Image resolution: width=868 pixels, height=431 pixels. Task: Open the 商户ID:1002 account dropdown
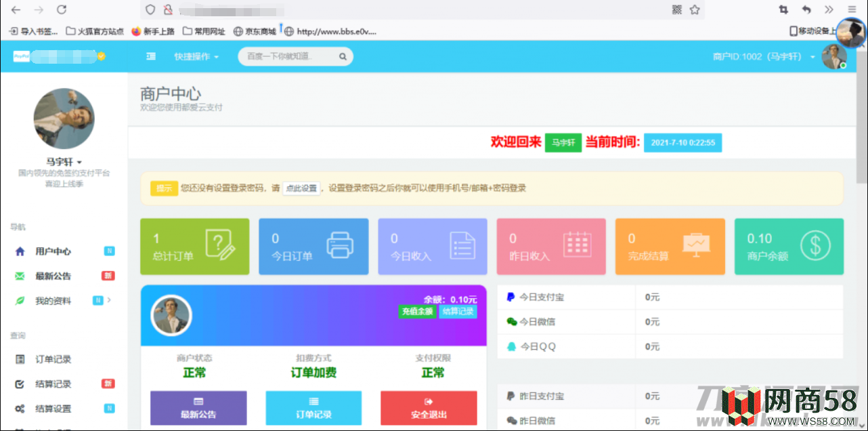click(x=764, y=57)
